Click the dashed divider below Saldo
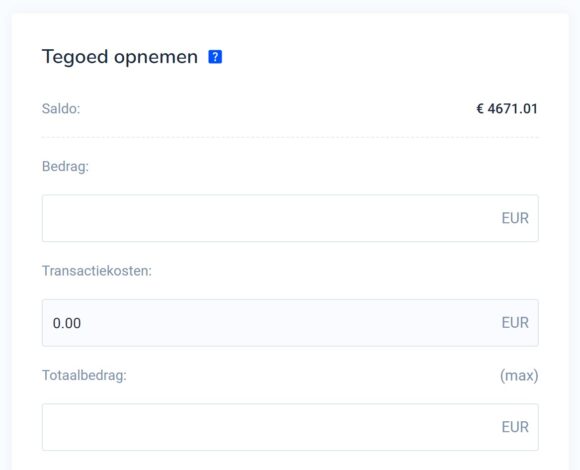Screen dimensions: 580x470 (290, 137)
